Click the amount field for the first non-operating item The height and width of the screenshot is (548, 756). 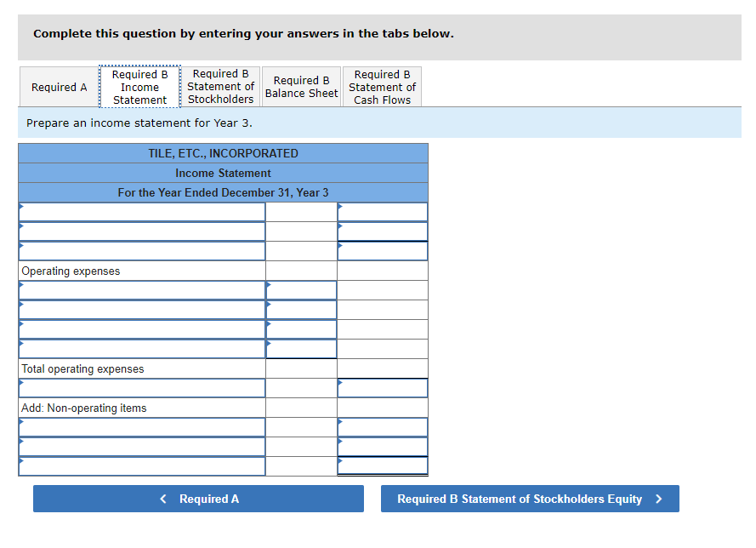383,427
